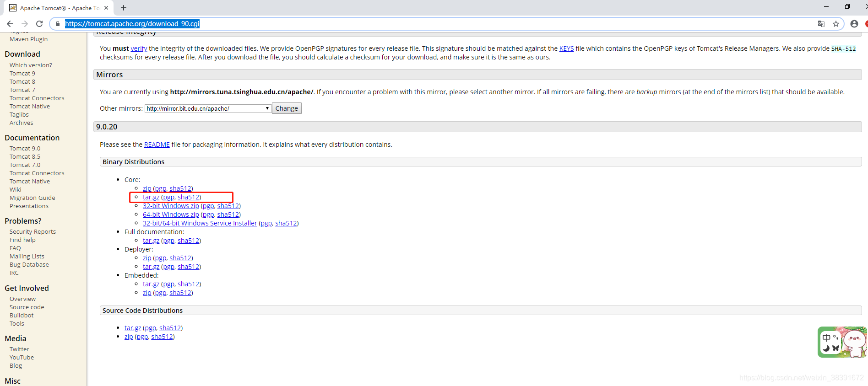Open the user profile account icon
The image size is (868, 386).
pos(854,24)
